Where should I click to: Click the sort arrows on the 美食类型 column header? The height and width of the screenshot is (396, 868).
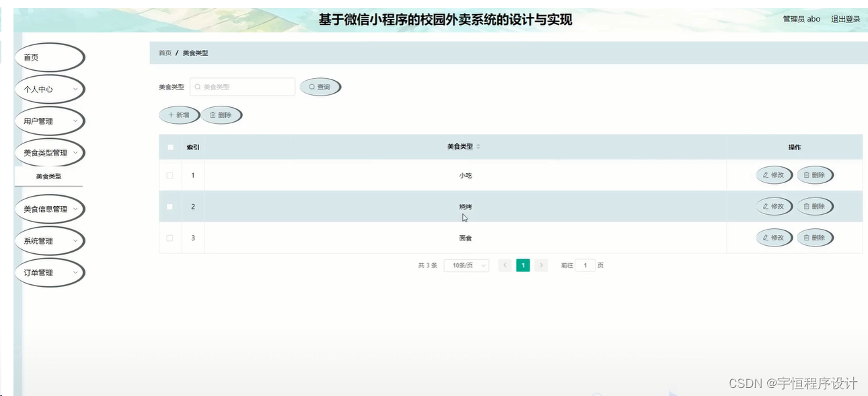pyautogui.click(x=480, y=145)
